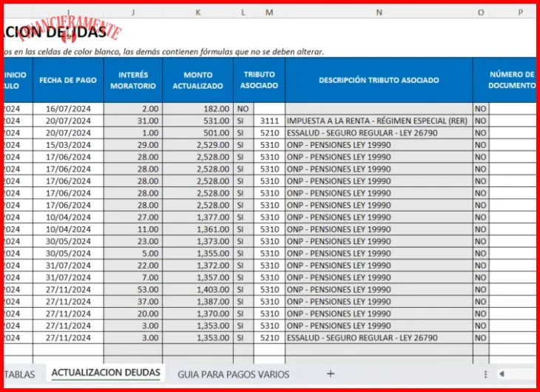Select the amount cell 1,403.00
Image resolution: width=540 pixels, height=392 pixels.
click(198, 290)
